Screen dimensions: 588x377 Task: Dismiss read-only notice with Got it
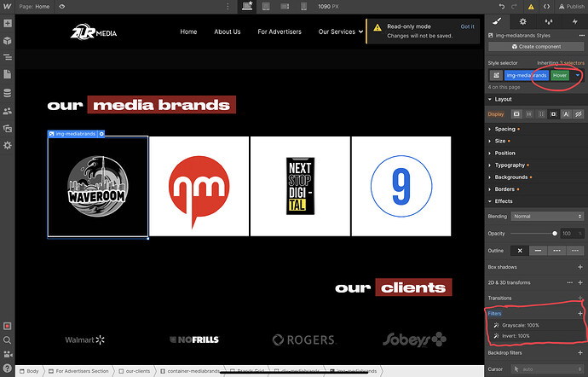coord(467,26)
